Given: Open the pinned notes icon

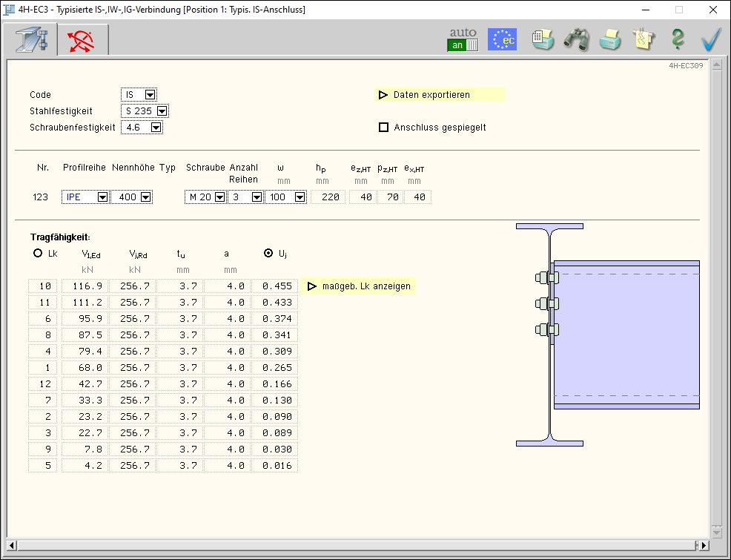Looking at the screenshot, I should point(643,39).
